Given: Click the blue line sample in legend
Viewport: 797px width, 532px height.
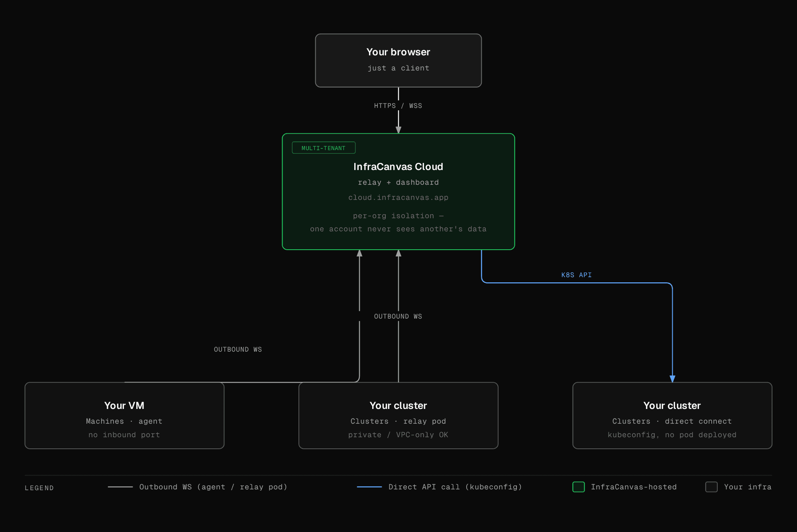Looking at the screenshot, I should click(369, 487).
